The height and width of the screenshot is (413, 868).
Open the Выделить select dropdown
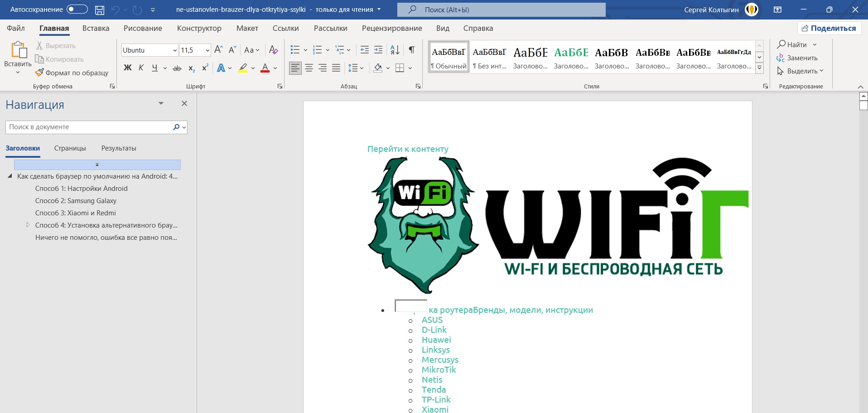[x=800, y=71]
